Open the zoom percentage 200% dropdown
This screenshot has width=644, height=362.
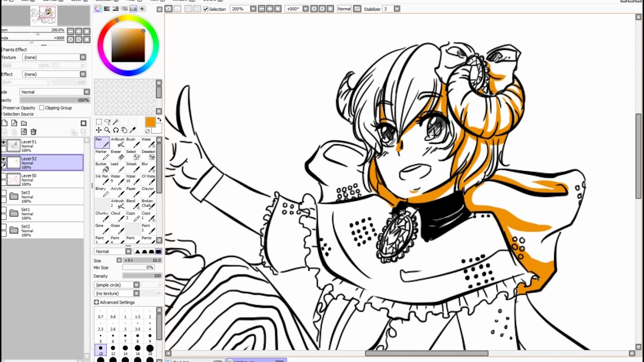click(x=253, y=9)
